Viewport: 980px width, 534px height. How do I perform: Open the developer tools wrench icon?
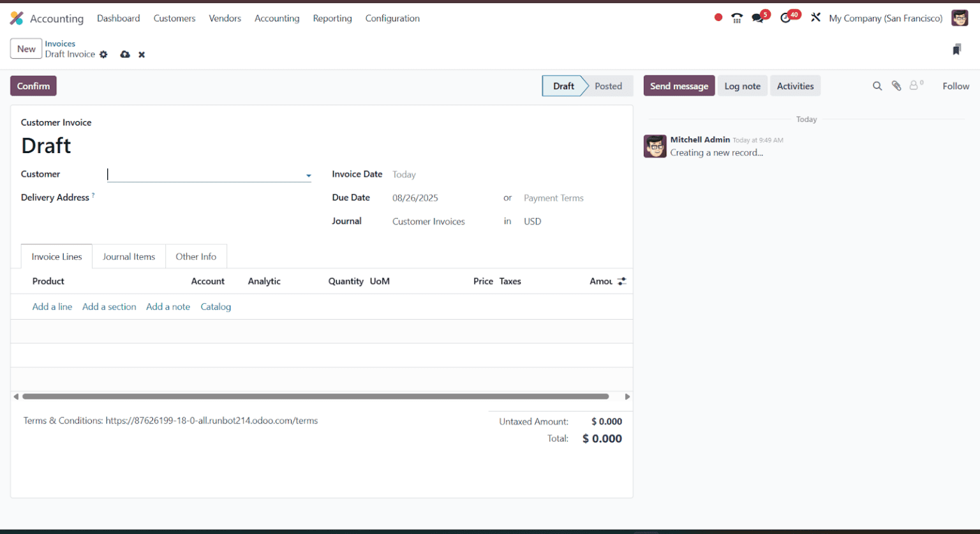tap(816, 18)
